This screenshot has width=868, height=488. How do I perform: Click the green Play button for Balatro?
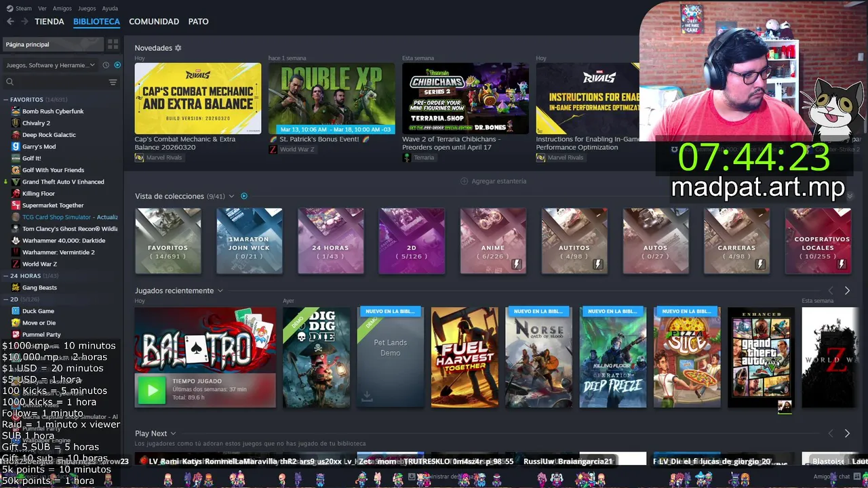pos(152,390)
